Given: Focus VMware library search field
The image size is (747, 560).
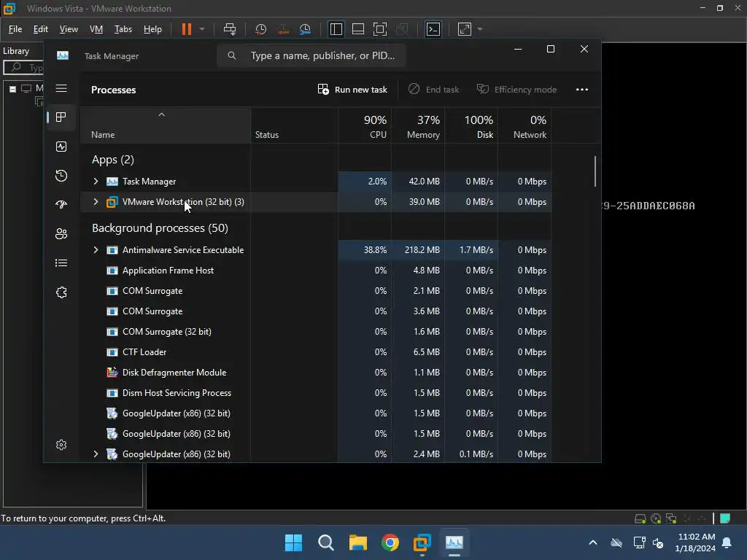Looking at the screenshot, I should 24,68.
